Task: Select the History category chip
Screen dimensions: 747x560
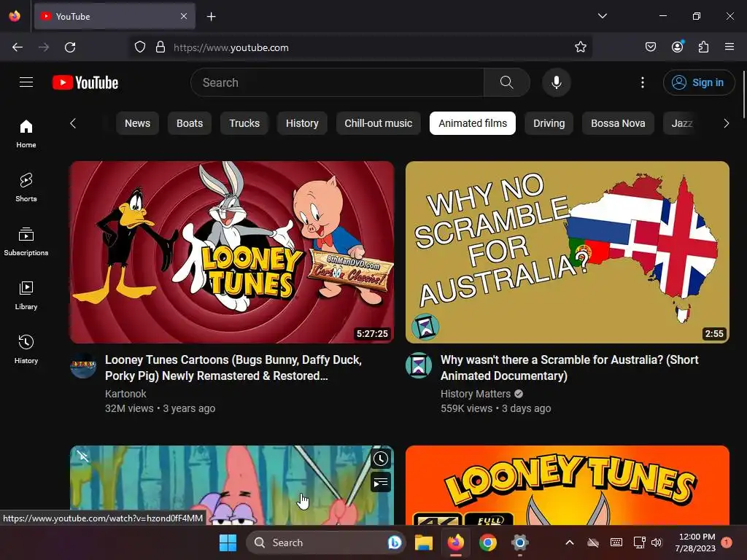Action: coord(302,123)
